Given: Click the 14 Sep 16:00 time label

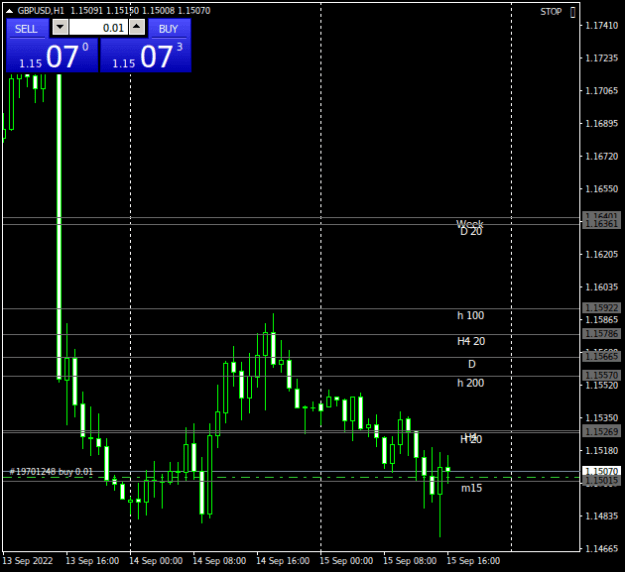Looking at the screenshot, I should point(283,561).
